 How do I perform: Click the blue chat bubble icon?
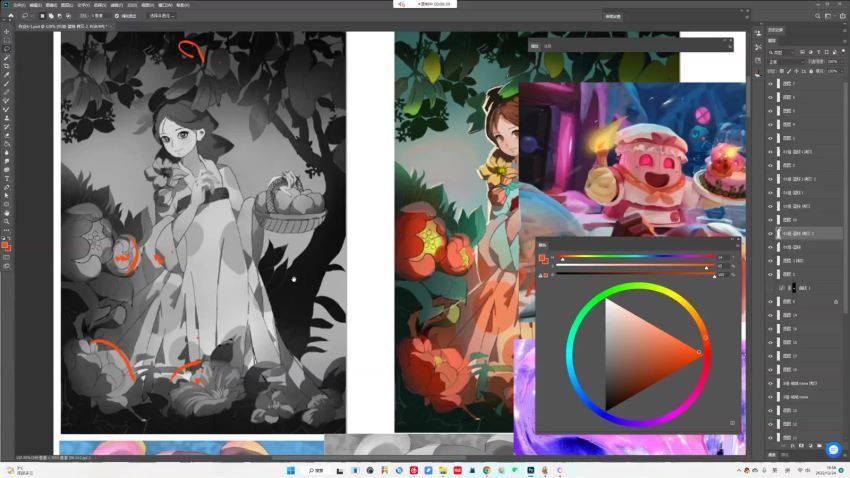pyautogui.click(x=833, y=449)
